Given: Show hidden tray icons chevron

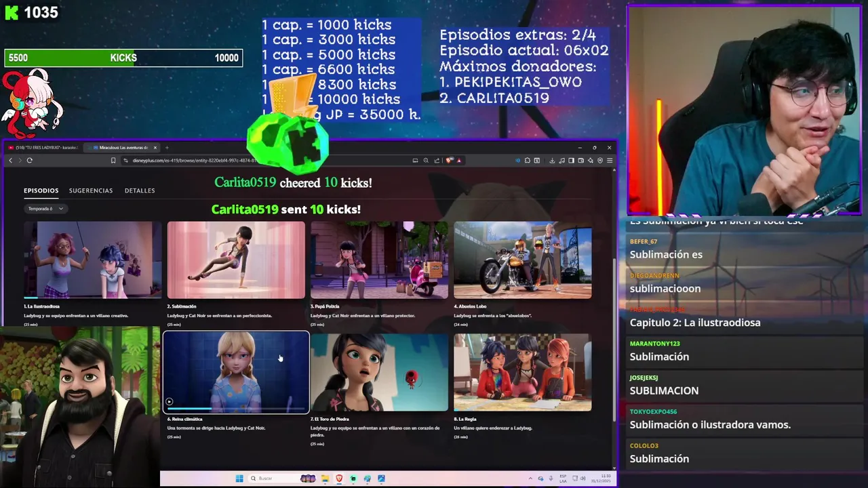Looking at the screenshot, I should click(530, 479).
